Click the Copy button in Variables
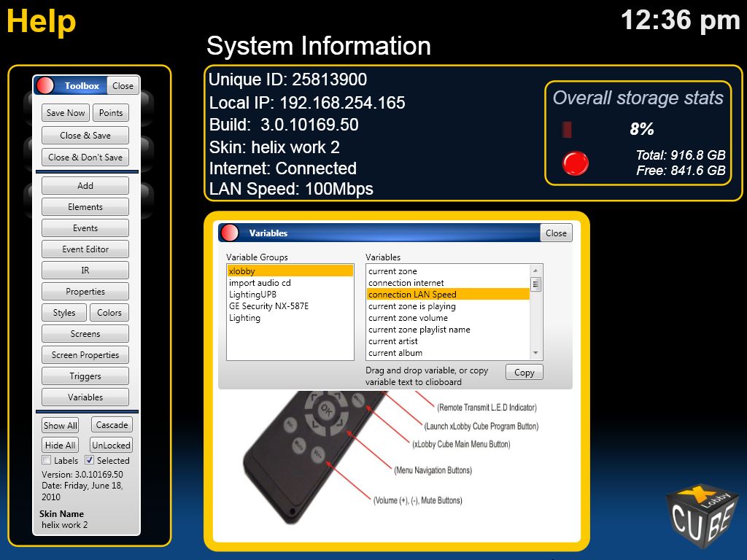Image resolution: width=747 pixels, height=560 pixels. (x=524, y=373)
